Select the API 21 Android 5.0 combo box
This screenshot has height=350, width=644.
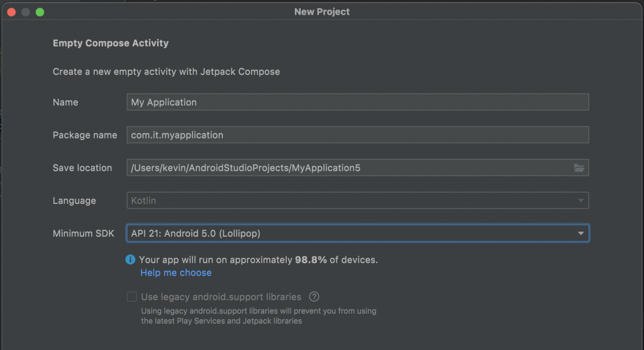352,234
